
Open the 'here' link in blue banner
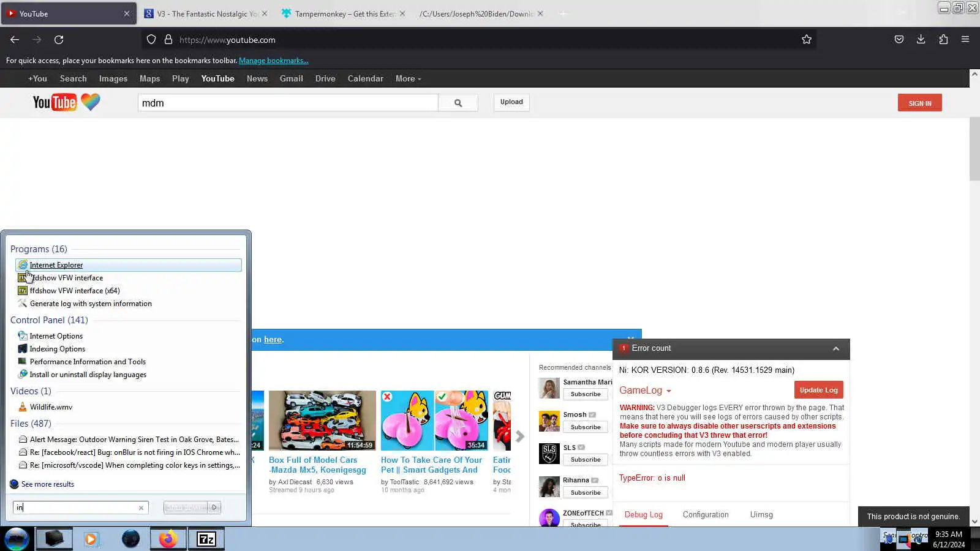(273, 340)
